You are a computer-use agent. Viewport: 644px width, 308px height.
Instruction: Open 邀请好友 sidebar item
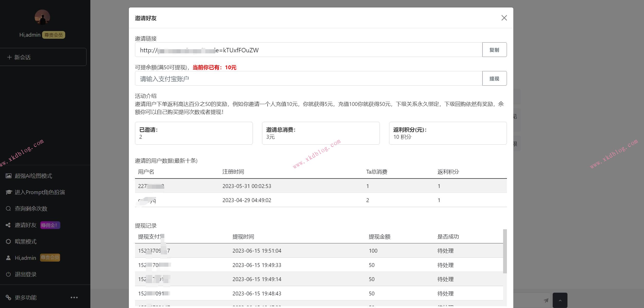[25, 225]
